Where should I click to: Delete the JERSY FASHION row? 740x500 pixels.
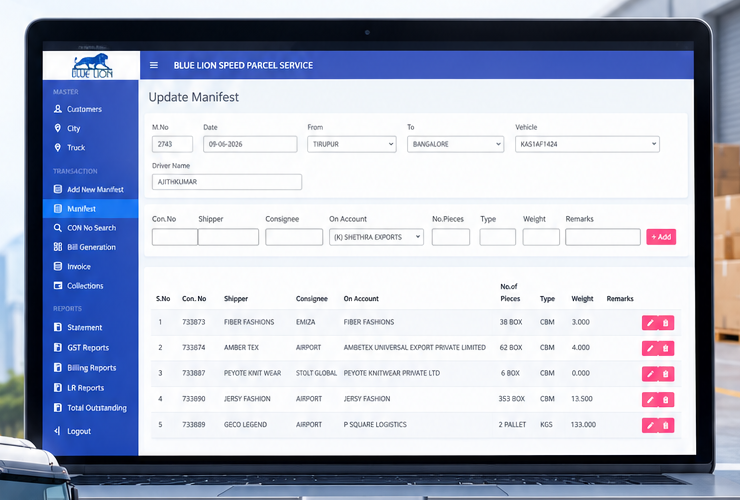[666, 399]
